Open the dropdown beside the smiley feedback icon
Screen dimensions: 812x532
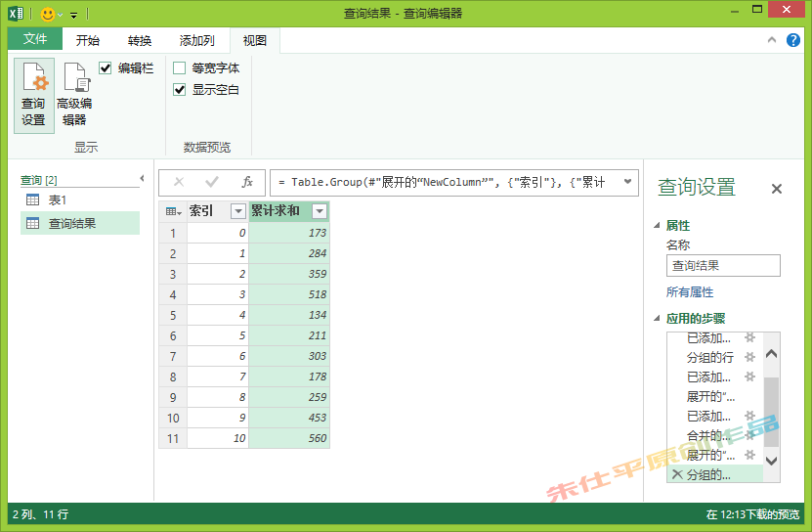[61, 15]
